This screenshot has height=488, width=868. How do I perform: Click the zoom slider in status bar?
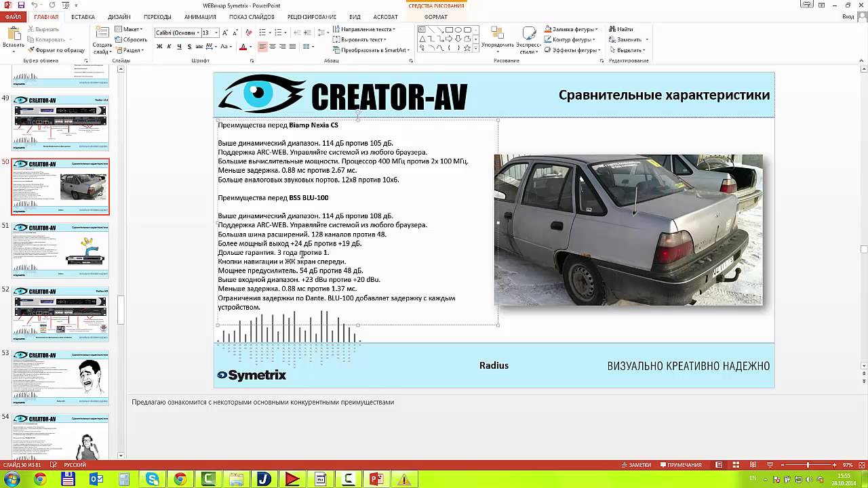coord(807,465)
